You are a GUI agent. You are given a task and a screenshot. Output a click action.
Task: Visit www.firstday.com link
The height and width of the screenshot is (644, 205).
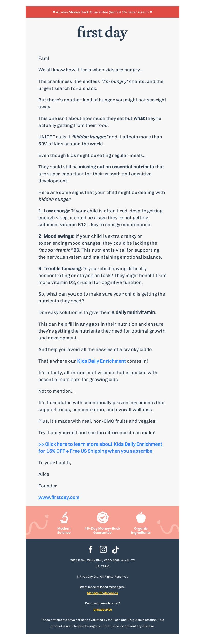pos(59,497)
